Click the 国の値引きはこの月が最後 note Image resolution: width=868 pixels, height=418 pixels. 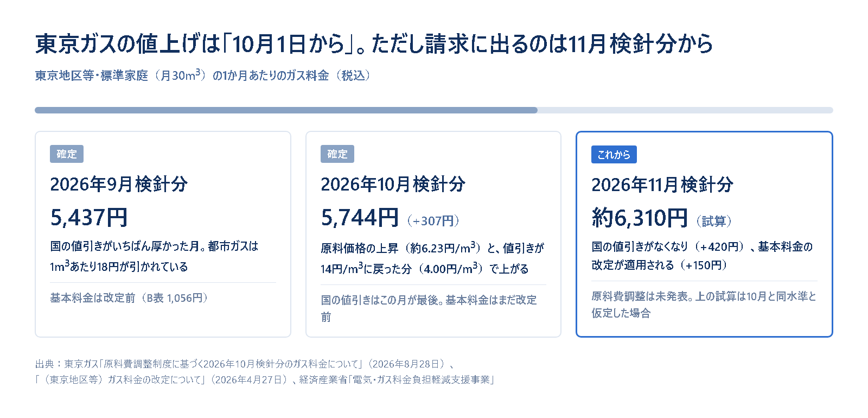pos(429,308)
